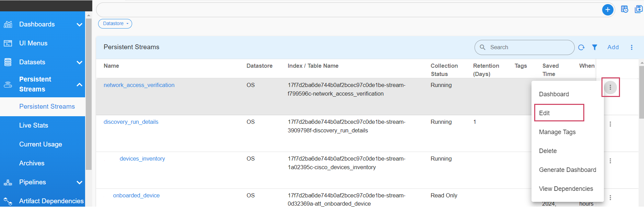This screenshot has height=218, width=644.
Task: Collapse the Persistent Streams sidebar section
Action: pos(79,84)
